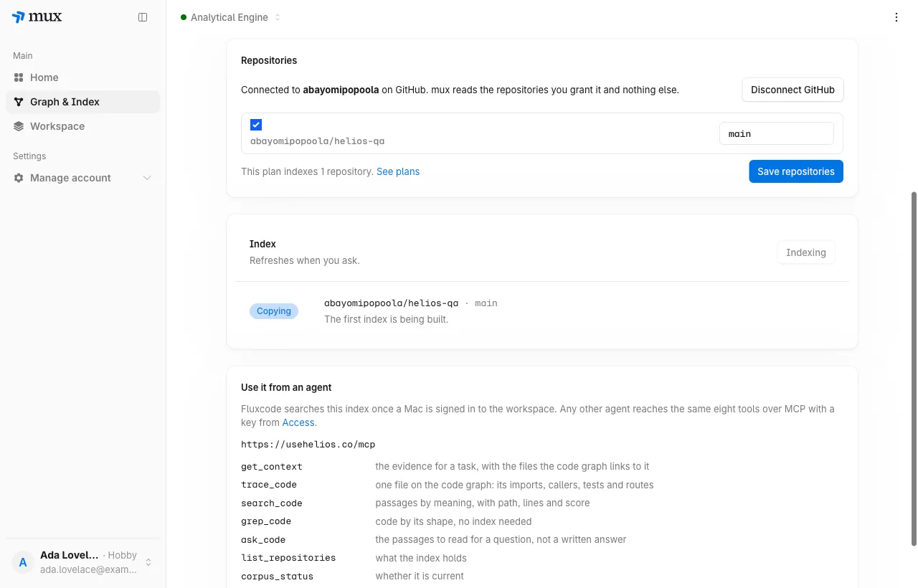
Task: Click the 'Refreshes when you ask.' text
Action: click(305, 260)
